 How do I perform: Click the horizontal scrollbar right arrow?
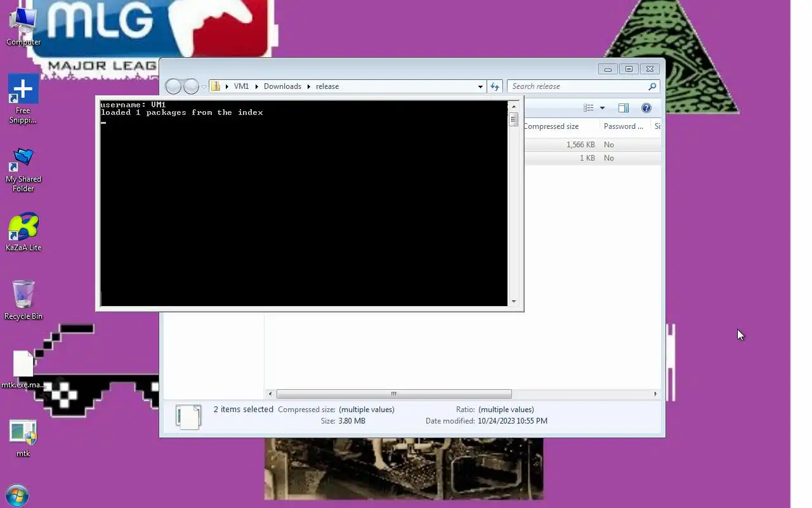(655, 394)
